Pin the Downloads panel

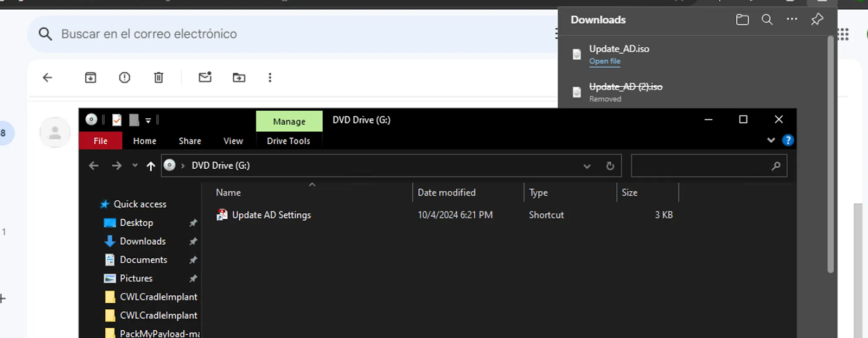pyautogui.click(x=817, y=20)
